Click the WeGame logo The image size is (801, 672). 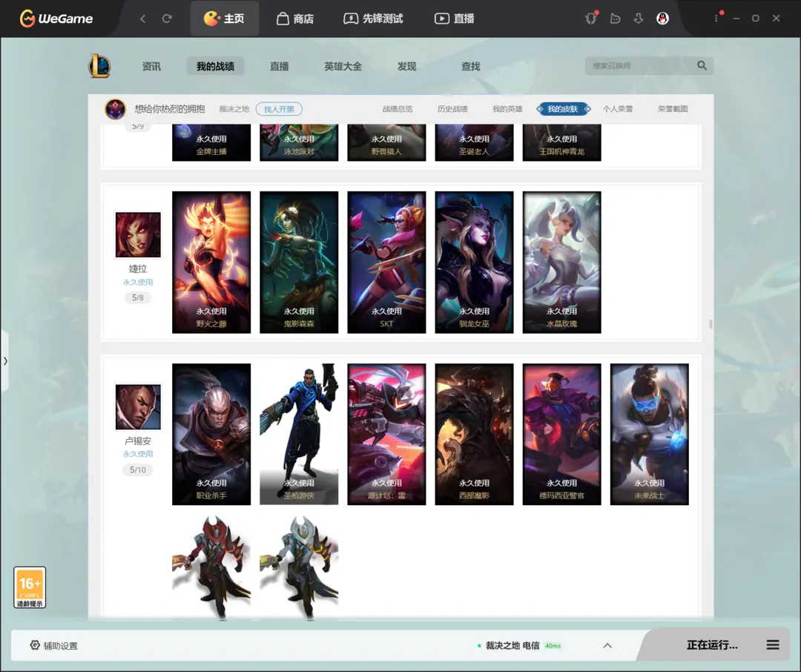56,19
